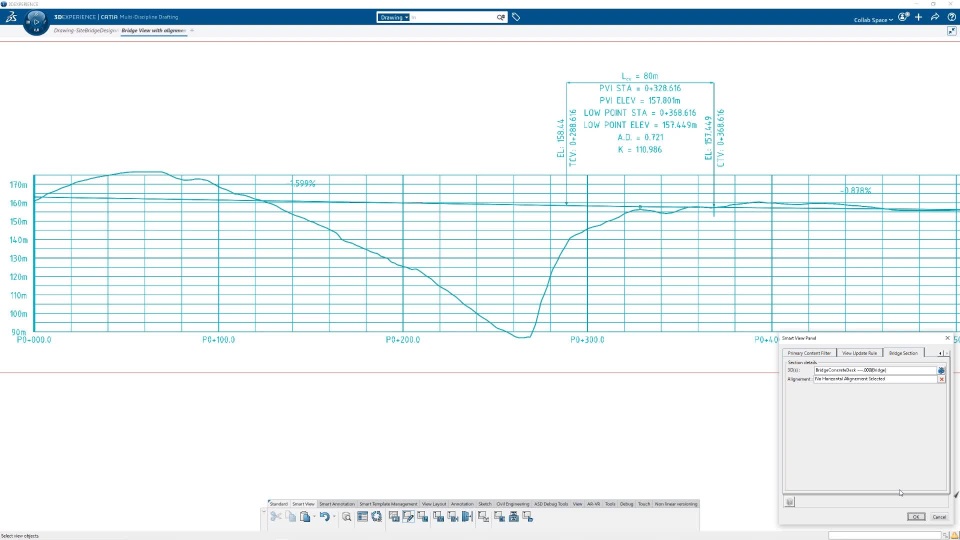Expand the Paste options dropdown arrow
Viewport: 960px width, 540px height.
click(314, 517)
